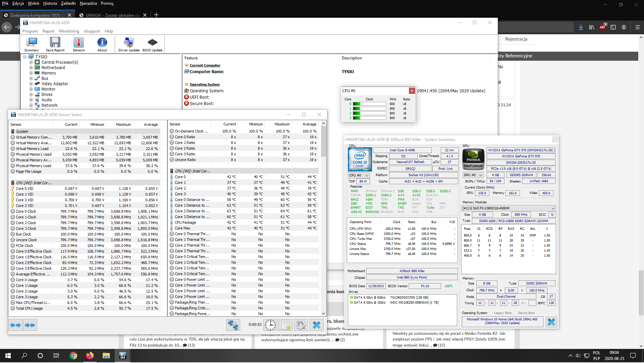
Task: Select 'Total CPU Usage' sensor row
Action: [85, 309]
